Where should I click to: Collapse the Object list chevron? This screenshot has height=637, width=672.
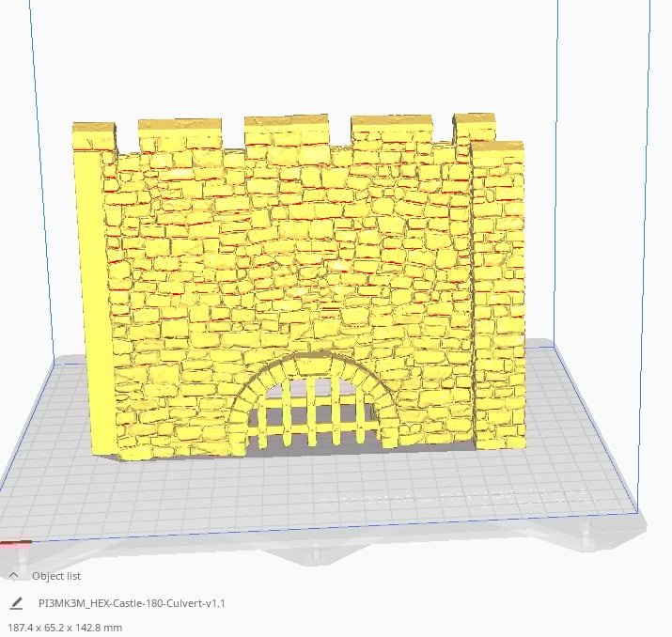click(x=14, y=575)
